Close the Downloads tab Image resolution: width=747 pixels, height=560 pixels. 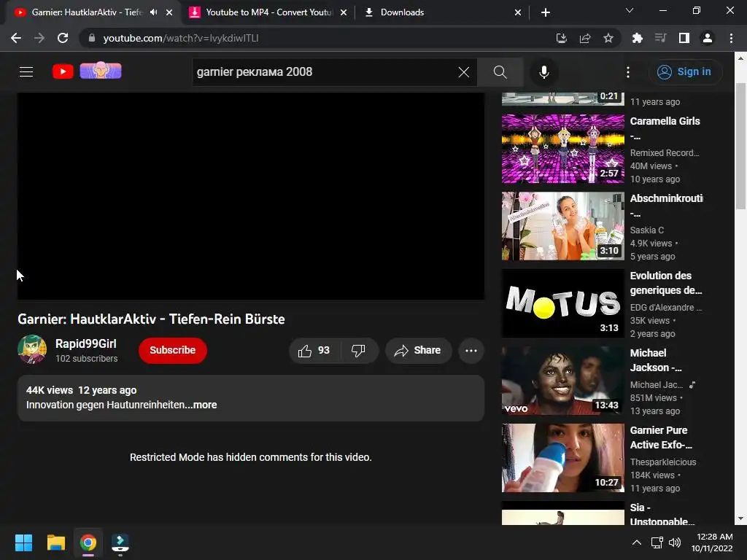pyautogui.click(x=518, y=12)
